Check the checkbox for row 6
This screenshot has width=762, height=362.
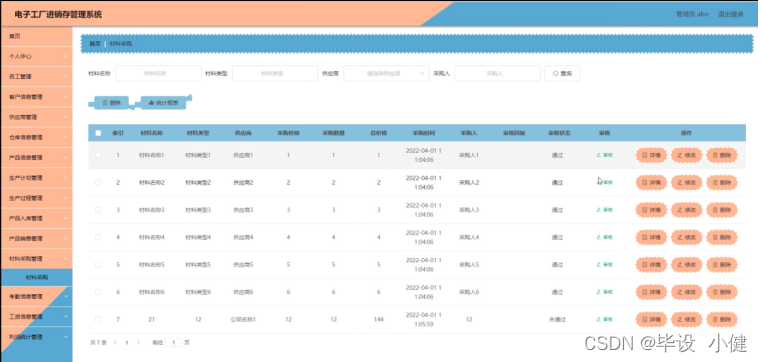98,292
